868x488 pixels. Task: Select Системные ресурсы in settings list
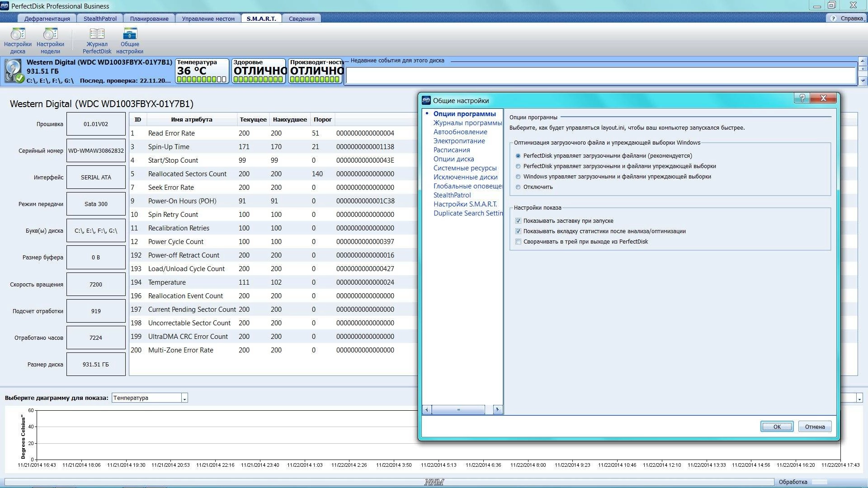[x=465, y=168]
